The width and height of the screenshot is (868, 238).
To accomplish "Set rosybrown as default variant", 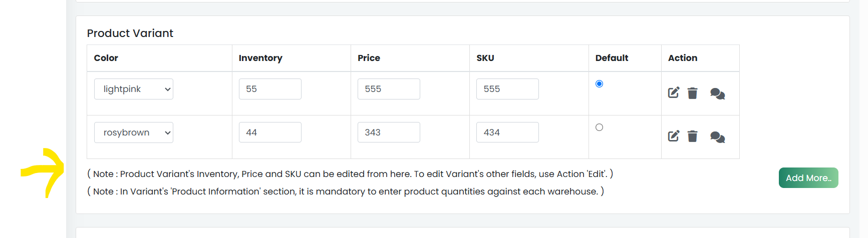I will (599, 127).
